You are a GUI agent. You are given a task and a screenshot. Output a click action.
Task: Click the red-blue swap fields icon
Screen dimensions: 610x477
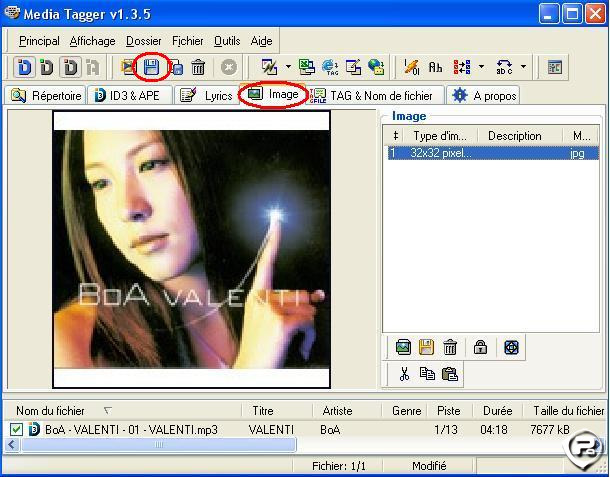462,67
